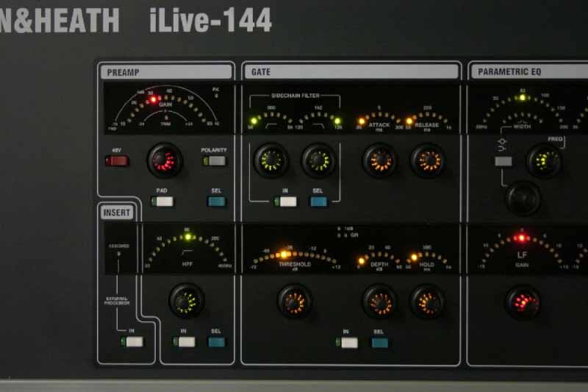Click the Gate Threshold knob
The height and width of the screenshot is (392, 588).
(295, 301)
